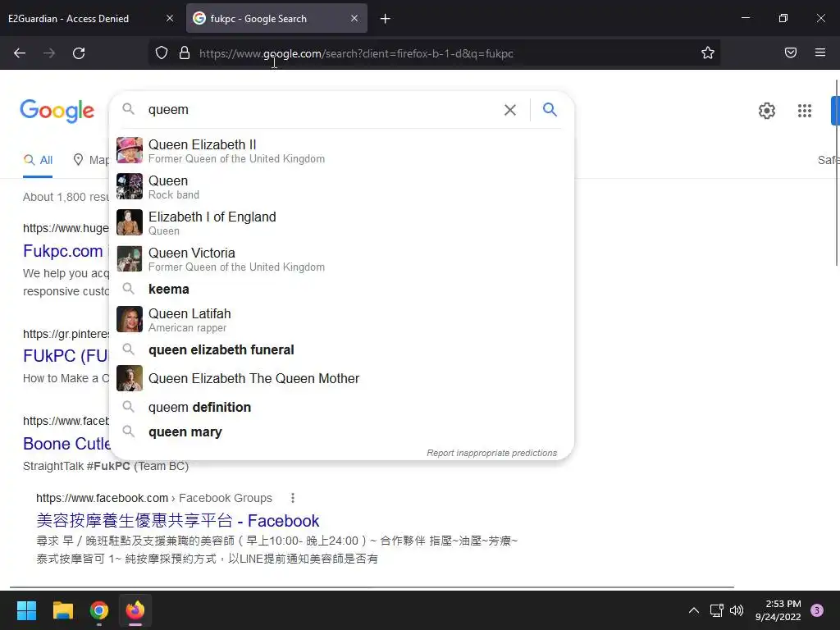Open Google apps grid
This screenshot has width=840, height=630.
[804, 111]
